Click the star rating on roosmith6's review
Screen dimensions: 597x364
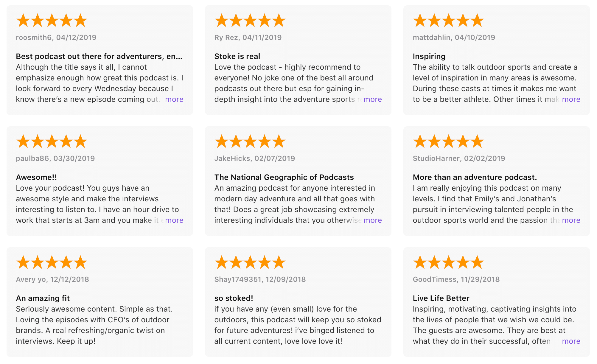pyautogui.click(x=52, y=21)
